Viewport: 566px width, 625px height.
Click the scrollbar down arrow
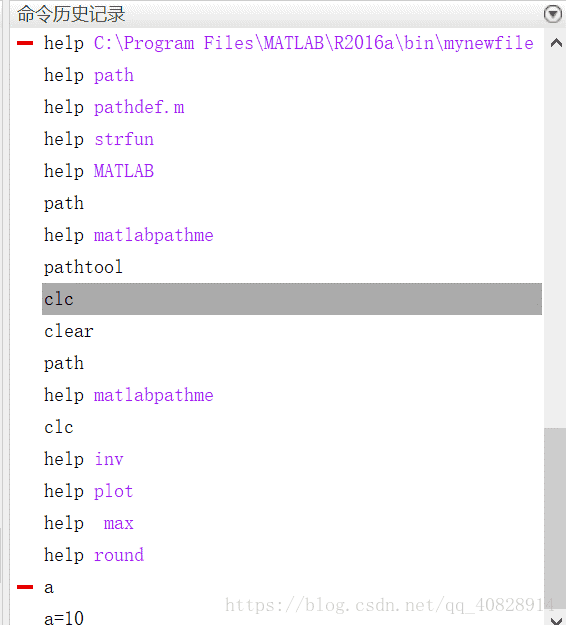pyautogui.click(x=556, y=620)
